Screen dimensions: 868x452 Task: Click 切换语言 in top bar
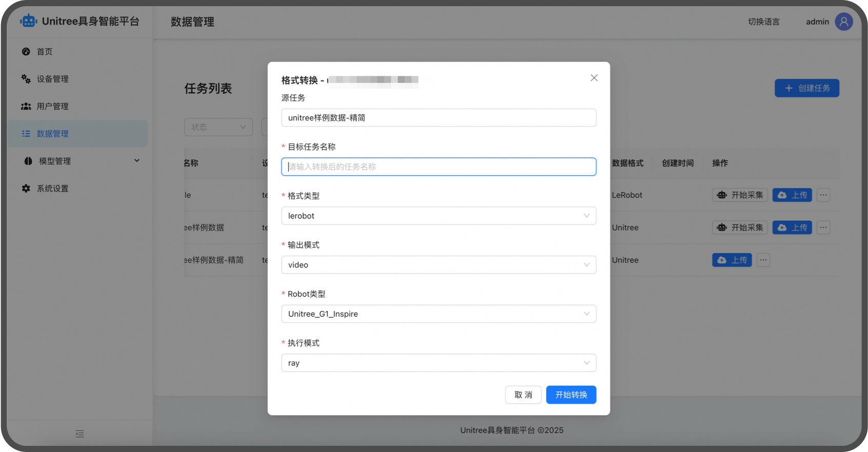click(763, 22)
